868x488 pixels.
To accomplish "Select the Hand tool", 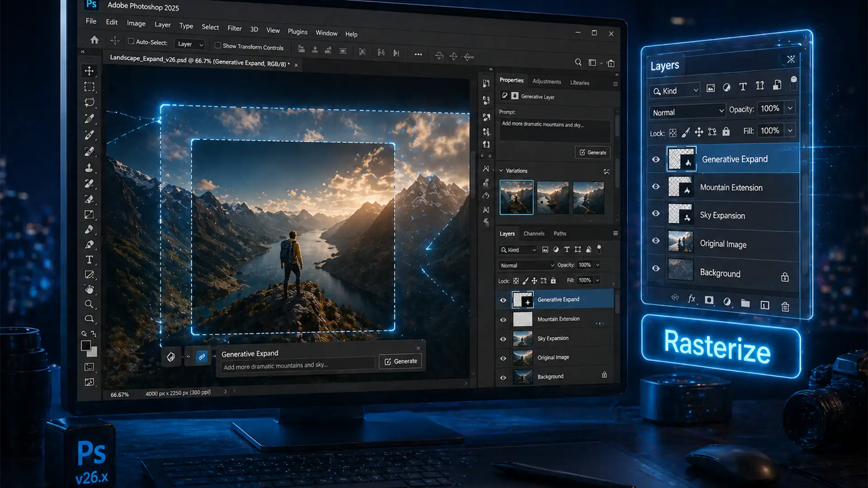I will pos(90,289).
